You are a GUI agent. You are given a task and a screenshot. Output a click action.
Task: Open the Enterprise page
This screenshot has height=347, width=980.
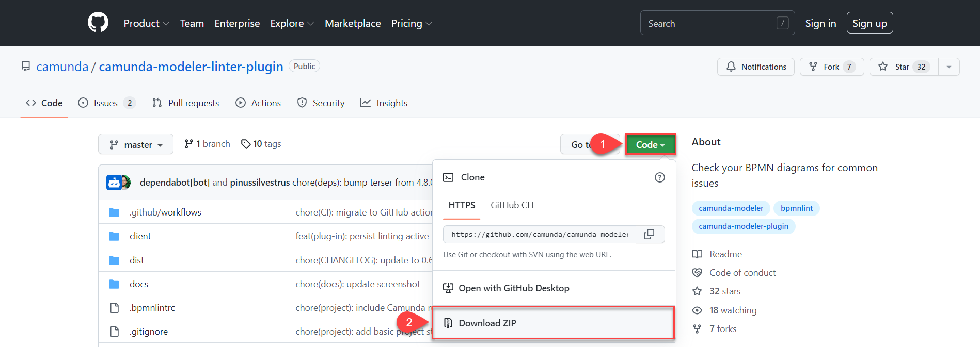click(237, 23)
